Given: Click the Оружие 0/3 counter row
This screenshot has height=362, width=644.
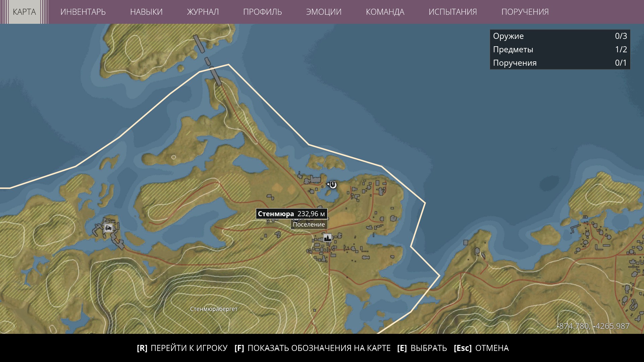Looking at the screenshot, I should point(560,36).
